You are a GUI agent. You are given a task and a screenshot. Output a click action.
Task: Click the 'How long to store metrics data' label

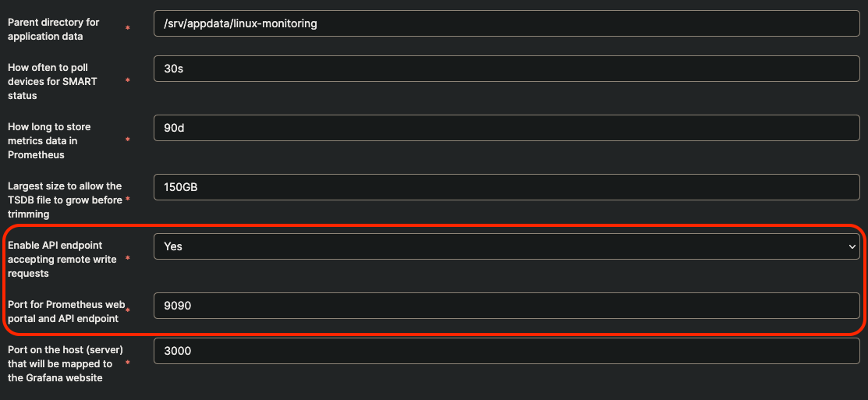49,140
